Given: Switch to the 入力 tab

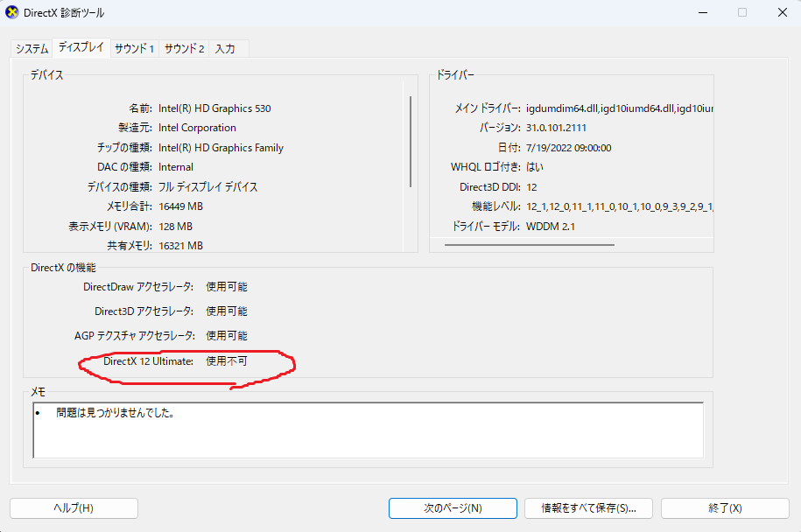Looking at the screenshot, I should 225,48.
